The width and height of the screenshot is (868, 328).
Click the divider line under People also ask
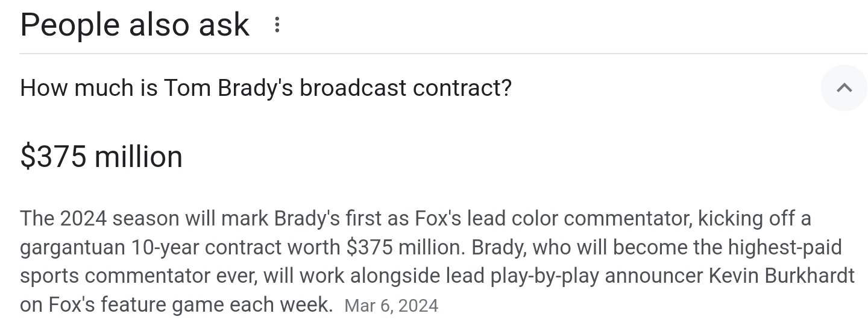[x=444, y=54]
